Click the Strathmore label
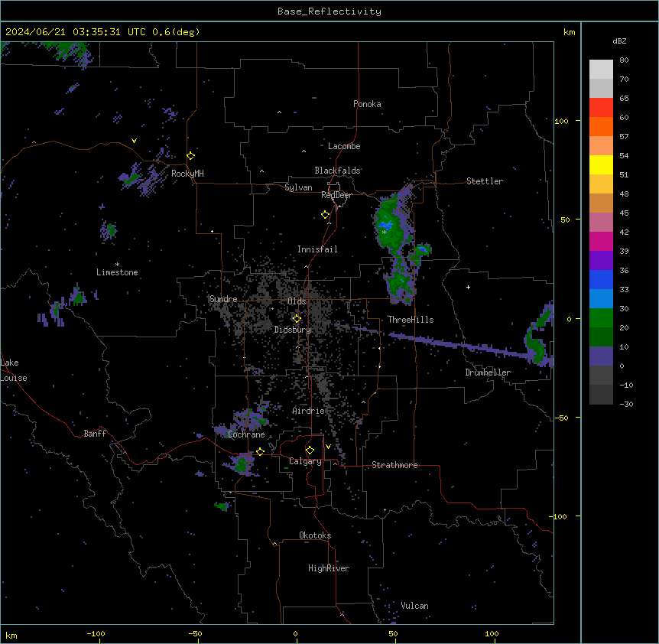Viewport: 659px width, 644px height. click(394, 465)
